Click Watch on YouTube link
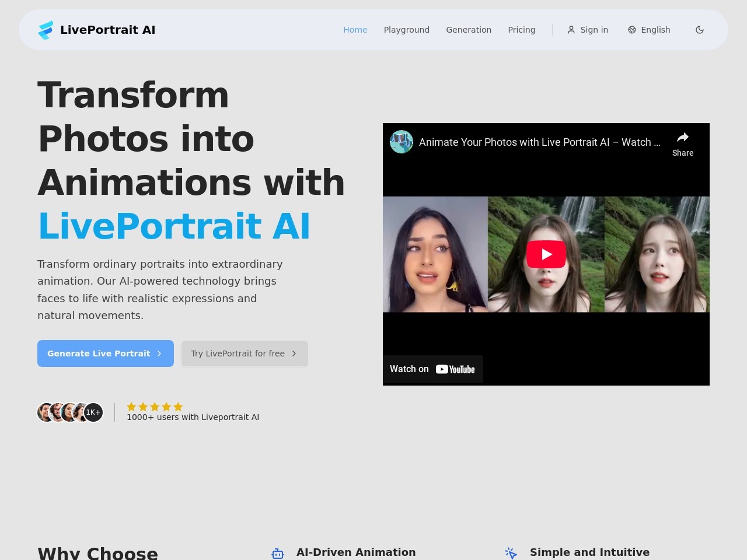The height and width of the screenshot is (560, 747). (x=432, y=369)
